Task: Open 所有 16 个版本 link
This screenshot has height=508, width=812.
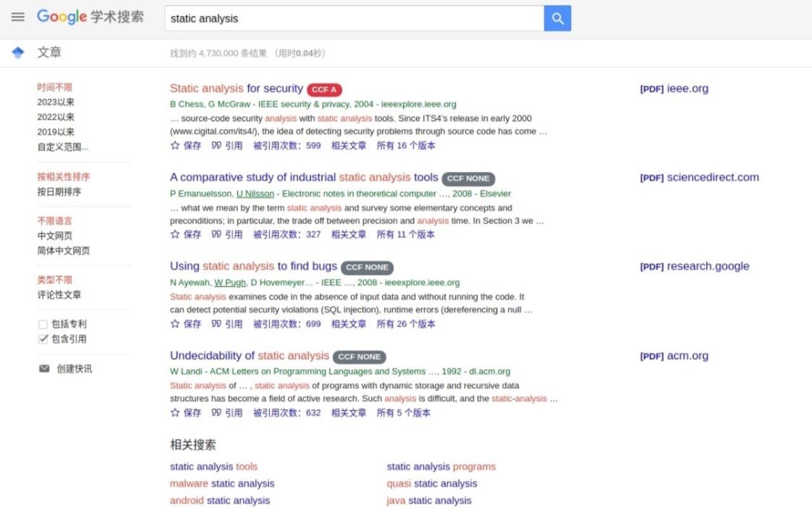Action: coord(406,145)
